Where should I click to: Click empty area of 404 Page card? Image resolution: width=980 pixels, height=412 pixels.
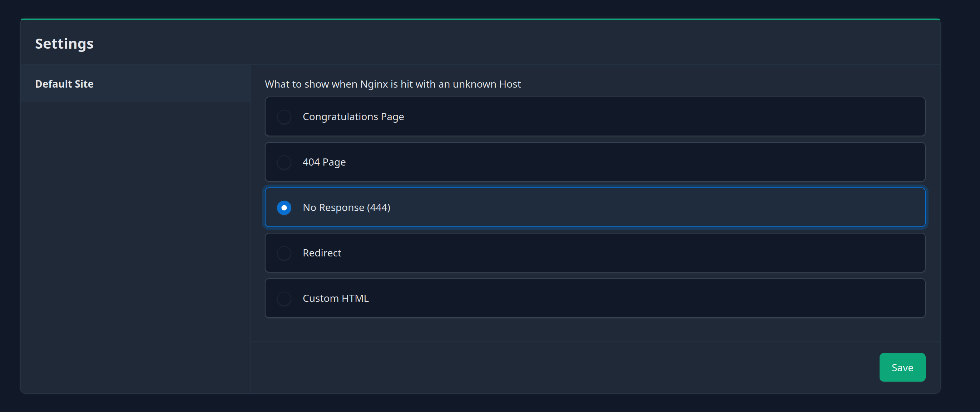647,162
